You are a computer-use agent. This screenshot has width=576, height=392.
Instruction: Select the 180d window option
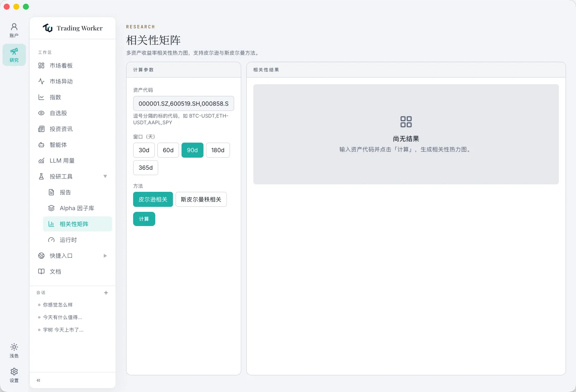(218, 150)
